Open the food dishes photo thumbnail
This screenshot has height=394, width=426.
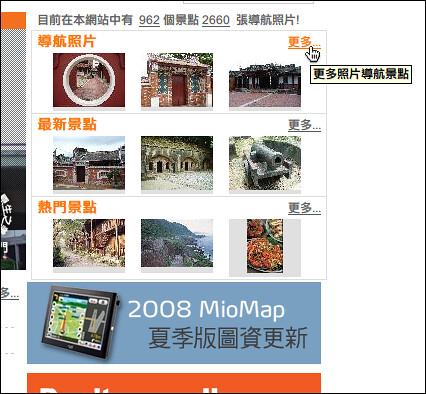point(265,246)
